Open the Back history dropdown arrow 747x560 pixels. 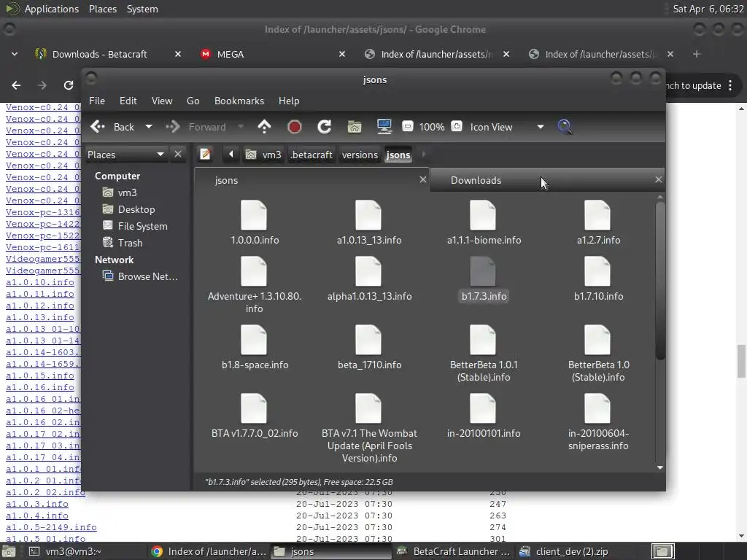point(149,127)
